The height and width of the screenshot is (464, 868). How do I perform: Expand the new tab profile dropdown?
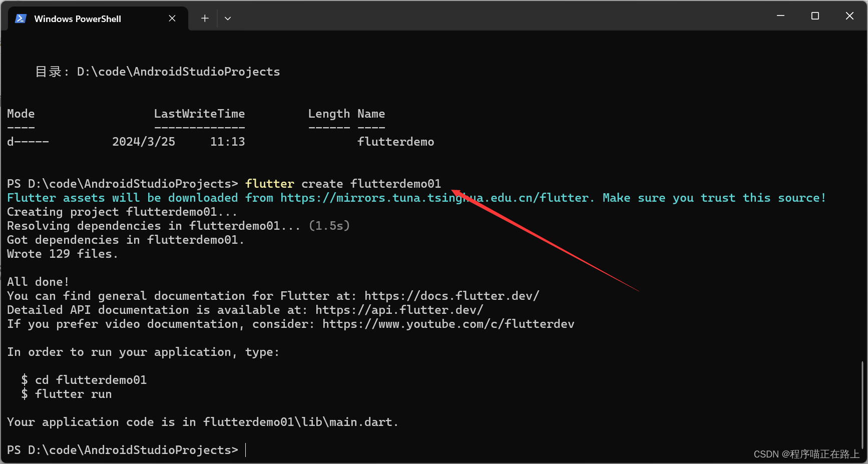[x=228, y=19]
